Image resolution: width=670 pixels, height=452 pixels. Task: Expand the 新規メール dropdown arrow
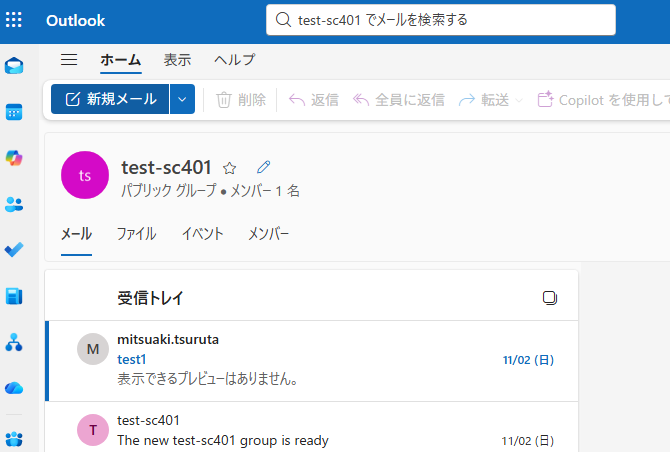point(182,99)
